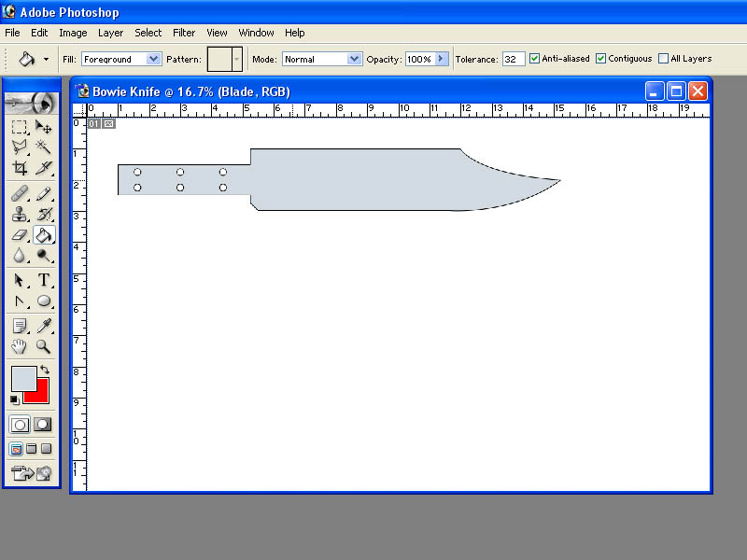
Task: Enable the All Layers checkbox
Action: tap(663, 59)
